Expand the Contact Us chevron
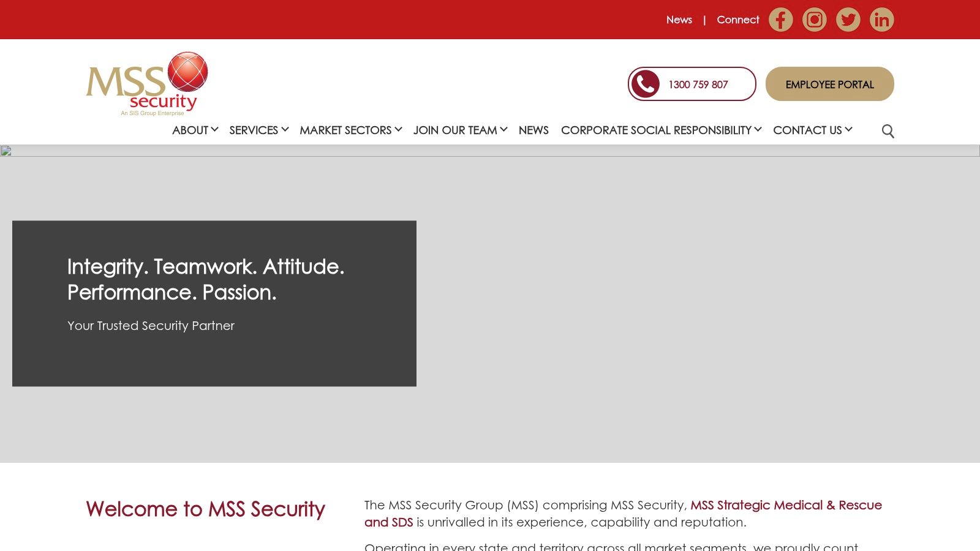The height and width of the screenshot is (551, 980). tap(848, 129)
